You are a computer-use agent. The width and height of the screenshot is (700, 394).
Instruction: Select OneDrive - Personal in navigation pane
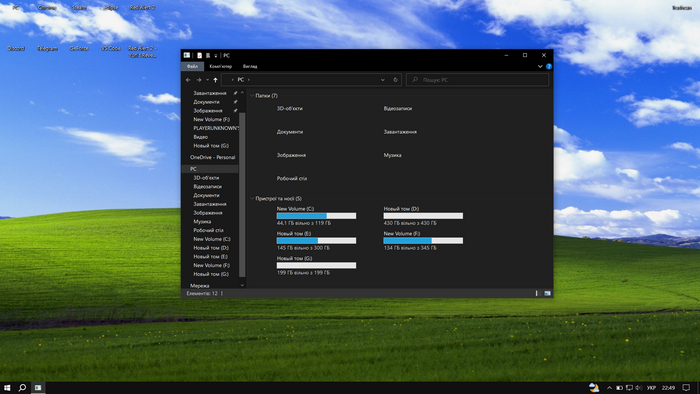pyautogui.click(x=212, y=158)
